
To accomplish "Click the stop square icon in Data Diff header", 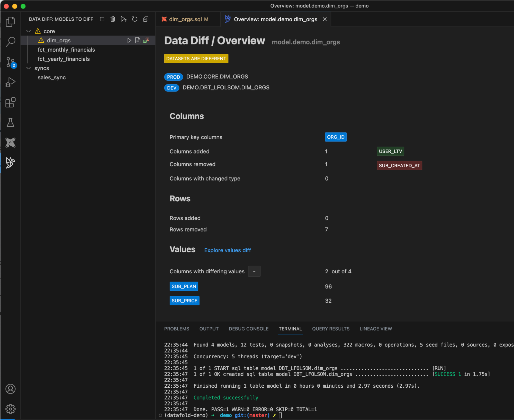I will tap(102, 19).
